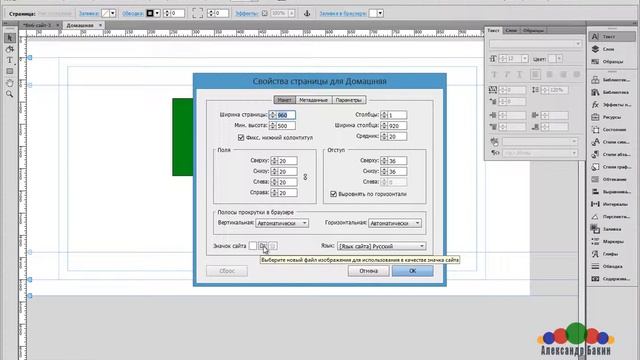The image size is (640, 360).
Task: Toggle the Эффекты checkbox in control bar
Action: tap(264, 13)
